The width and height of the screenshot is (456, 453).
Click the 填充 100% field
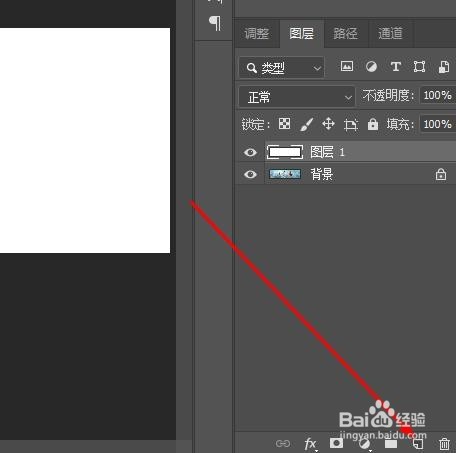click(x=438, y=124)
